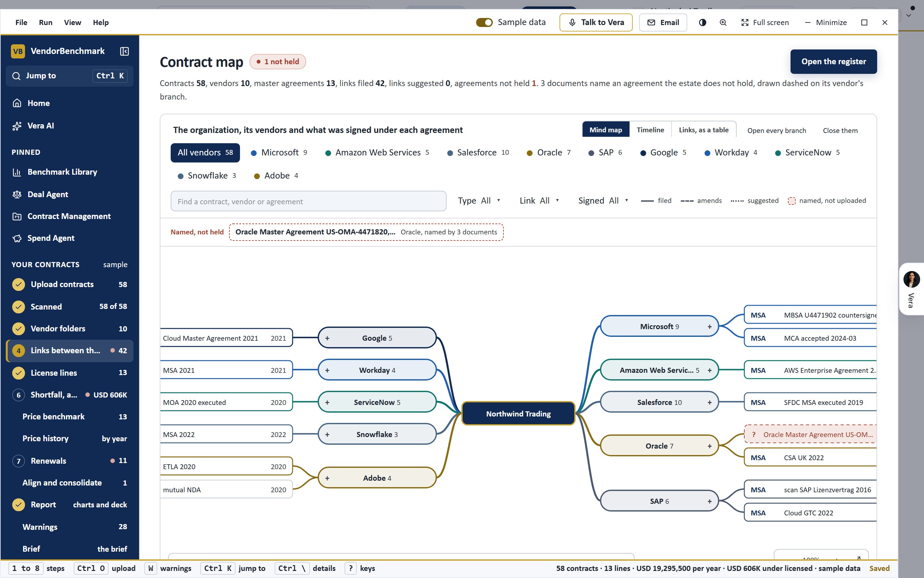
Task: Click the Vendor folders checkmark icon
Action: tap(18, 329)
